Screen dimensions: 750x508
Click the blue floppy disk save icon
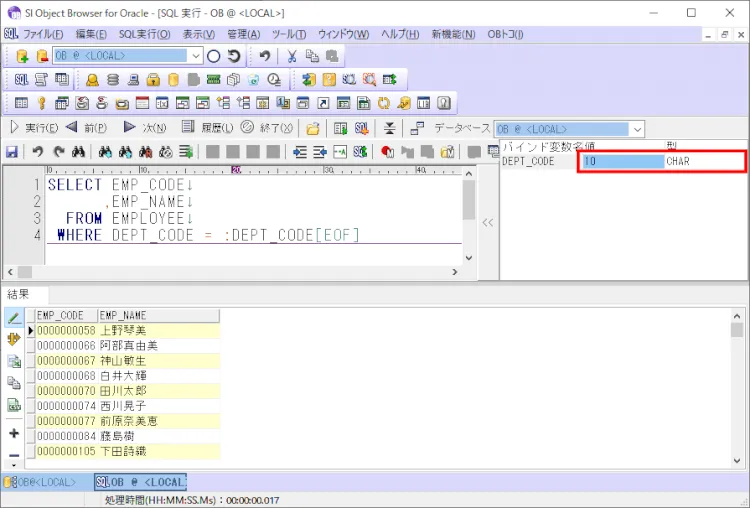coord(11,152)
